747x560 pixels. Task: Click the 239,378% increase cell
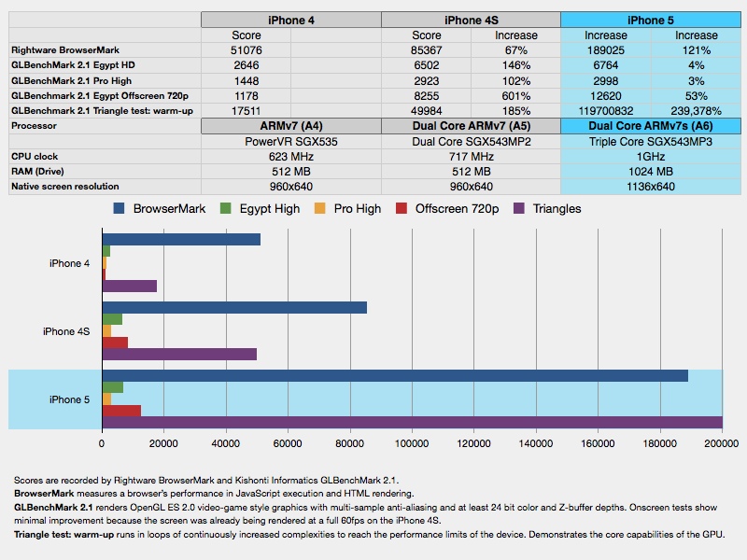(x=696, y=111)
